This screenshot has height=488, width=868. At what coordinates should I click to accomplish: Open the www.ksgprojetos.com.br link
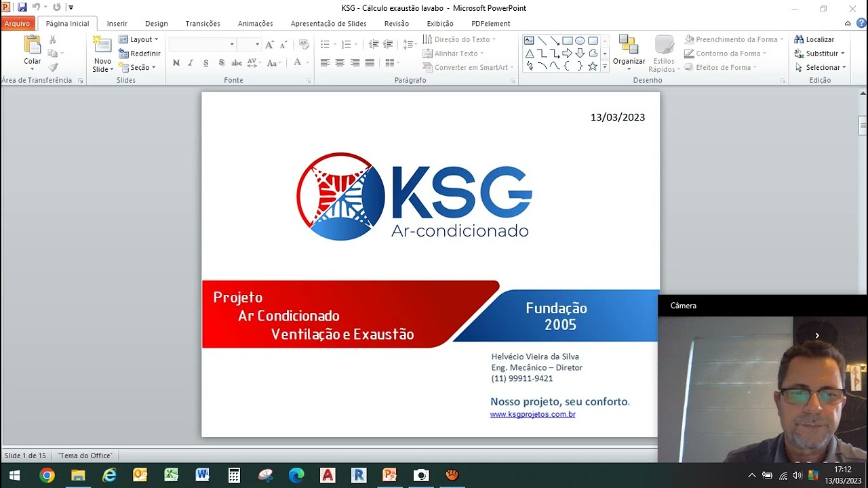[x=533, y=414]
